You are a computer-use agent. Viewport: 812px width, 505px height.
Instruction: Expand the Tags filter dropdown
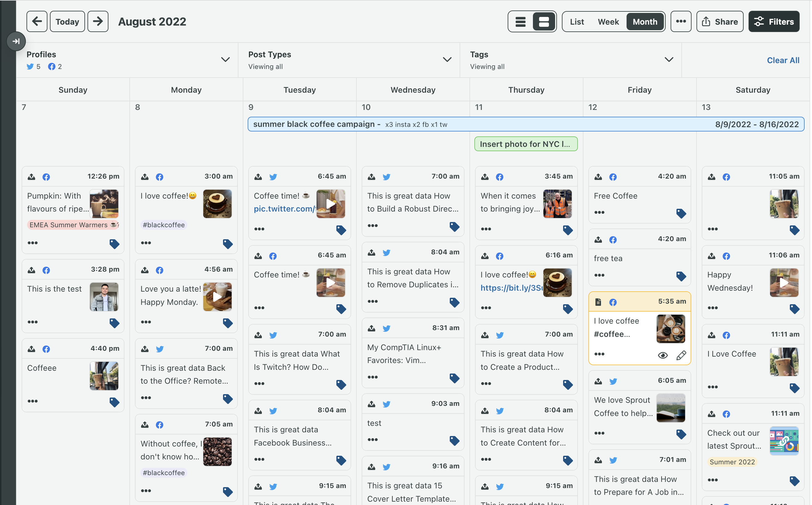click(x=668, y=60)
